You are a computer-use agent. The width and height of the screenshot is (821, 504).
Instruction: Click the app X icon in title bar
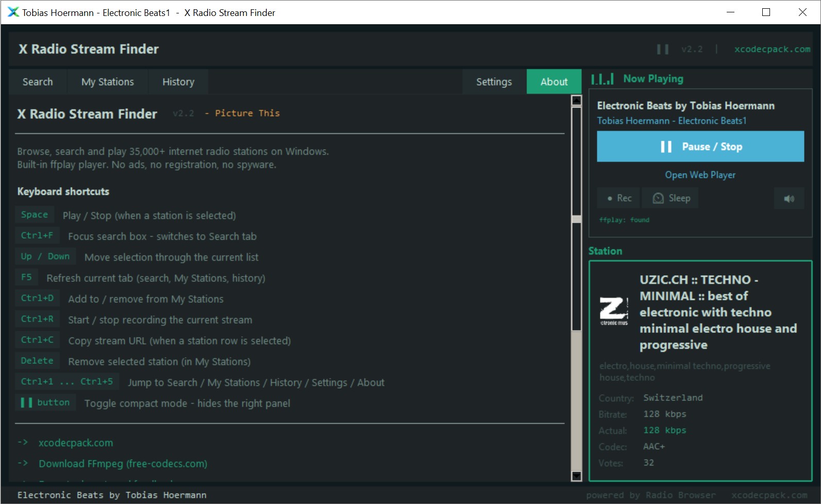tap(13, 12)
